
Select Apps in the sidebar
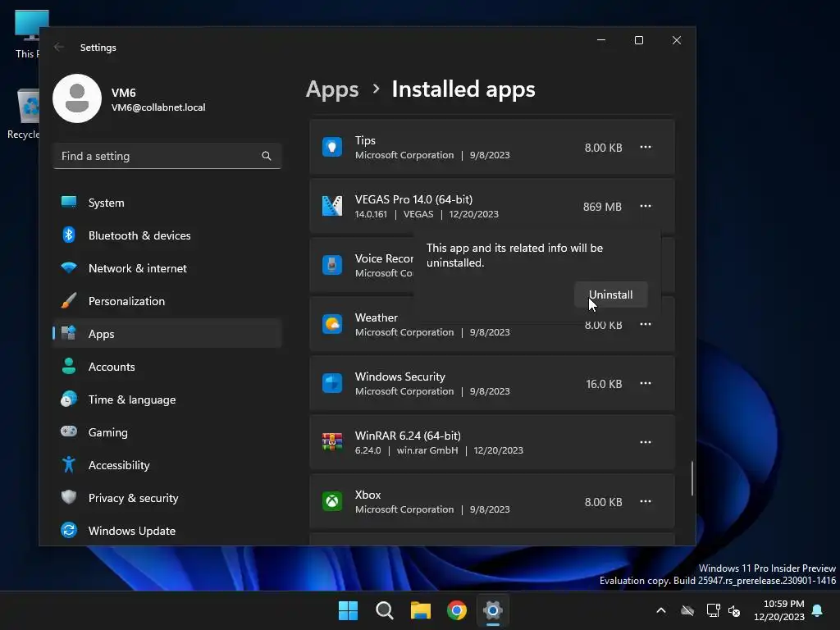[x=167, y=334]
